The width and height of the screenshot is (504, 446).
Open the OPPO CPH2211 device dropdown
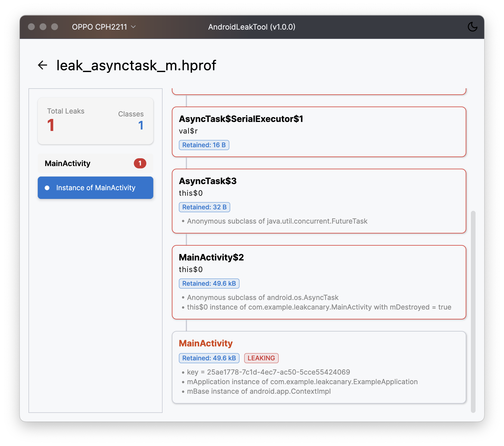click(x=104, y=27)
